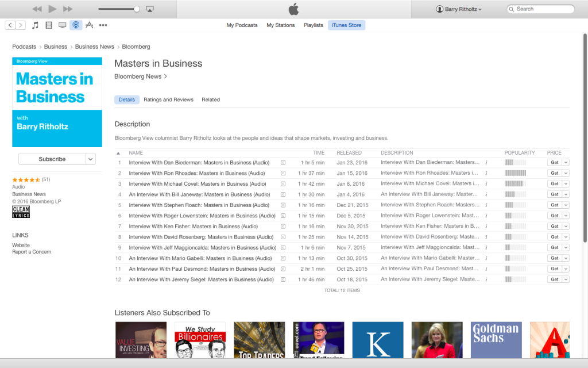Go to the Bloomberg breadcrumb
The width and height of the screenshot is (588, 368).
point(136,47)
